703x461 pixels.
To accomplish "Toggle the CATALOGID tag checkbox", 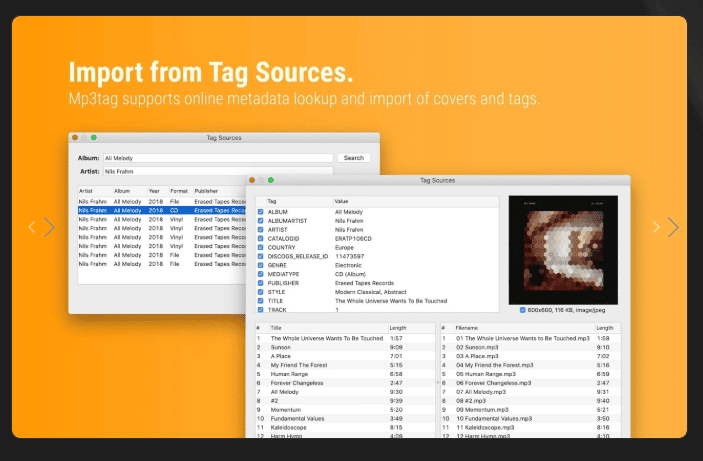I will coord(260,239).
